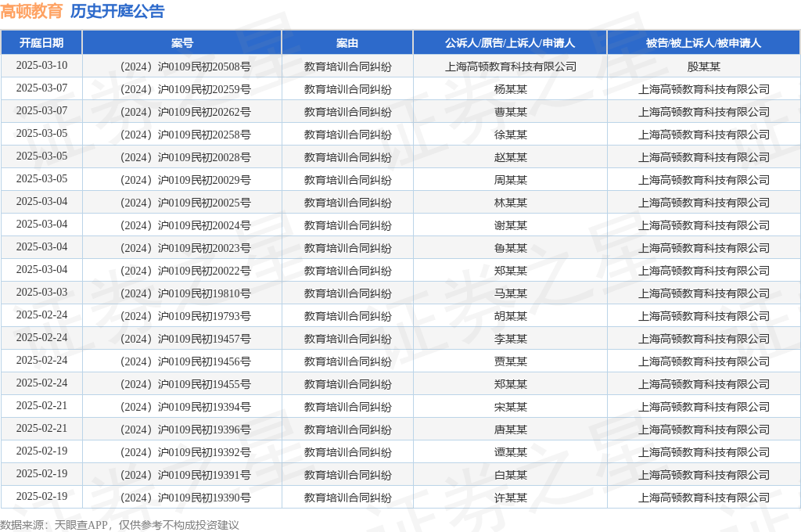This screenshot has height=532, width=801.
Task: Select case number 沪0109民初19457号
Action: click(x=204, y=339)
